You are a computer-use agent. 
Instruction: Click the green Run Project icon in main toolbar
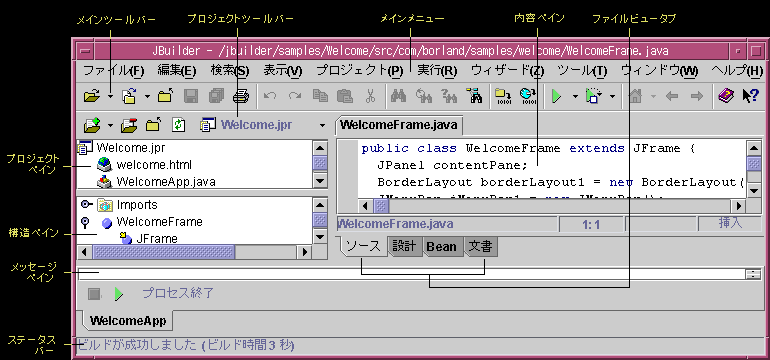(556, 96)
